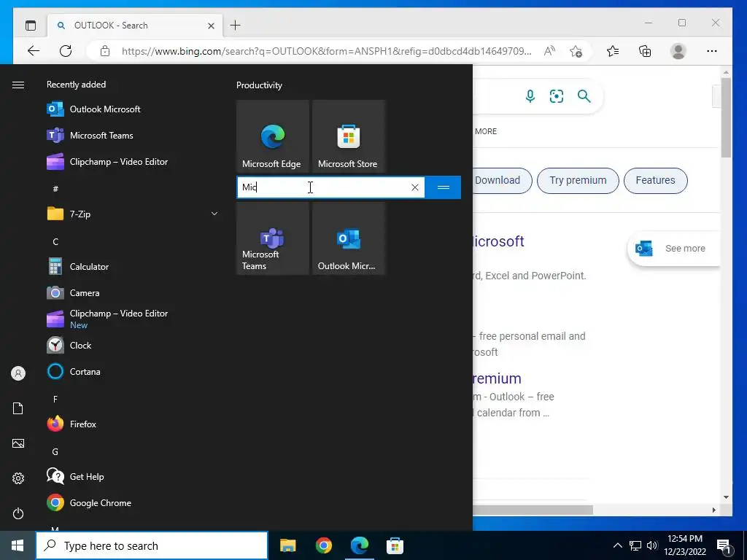
Task: Click the Bing search magnifier button
Action: click(584, 96)
